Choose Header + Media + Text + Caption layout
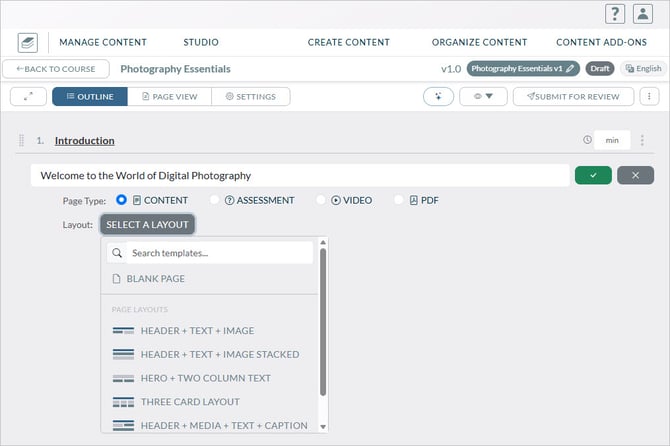The height and width of the screenshot is (446, 670). pos(209,425)
